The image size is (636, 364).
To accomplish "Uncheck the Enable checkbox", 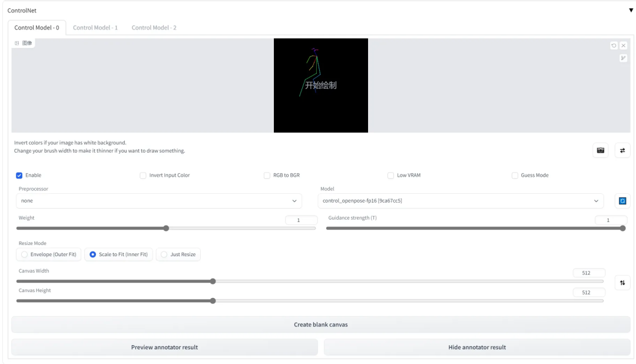I will click(19, 176).
